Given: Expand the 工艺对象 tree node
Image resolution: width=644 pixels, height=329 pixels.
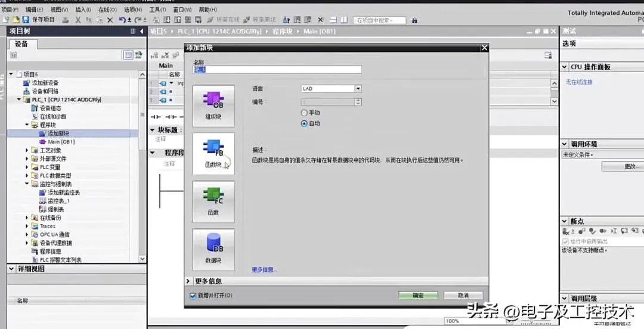Looking at the screenshot, I should [x=27, y=151].
